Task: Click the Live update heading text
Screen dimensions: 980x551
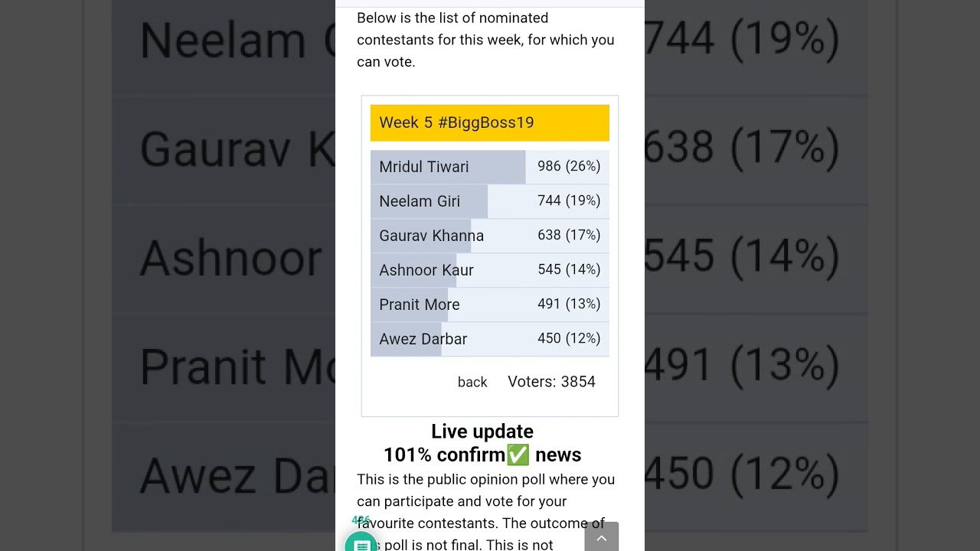Action: (482, 432)
